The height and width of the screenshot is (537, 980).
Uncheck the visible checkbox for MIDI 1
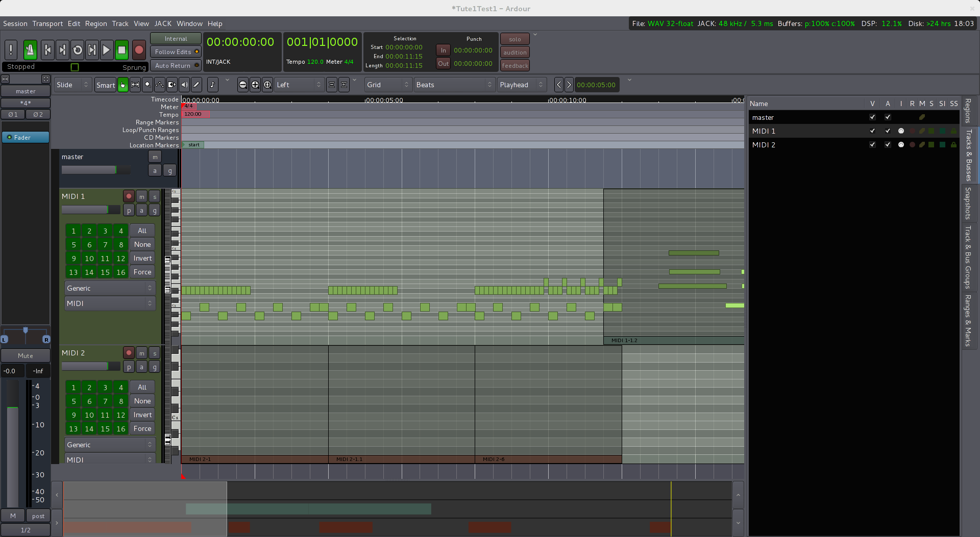coord(872,131)
